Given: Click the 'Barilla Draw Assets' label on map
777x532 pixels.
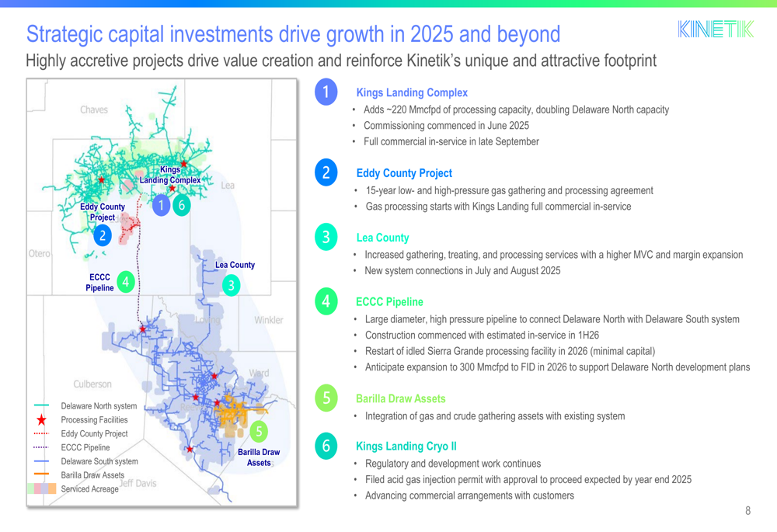Looking at the screenshot, I should click(x=259, y=457).
